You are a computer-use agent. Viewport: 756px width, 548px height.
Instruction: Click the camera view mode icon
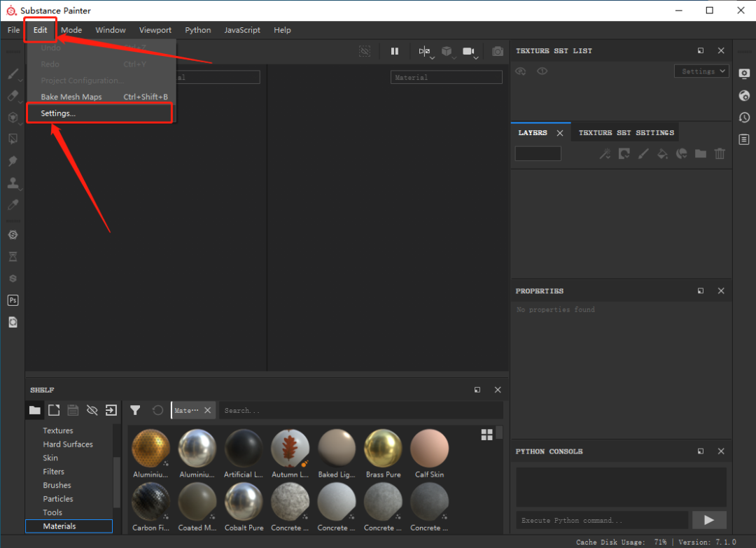coord(468,51)
